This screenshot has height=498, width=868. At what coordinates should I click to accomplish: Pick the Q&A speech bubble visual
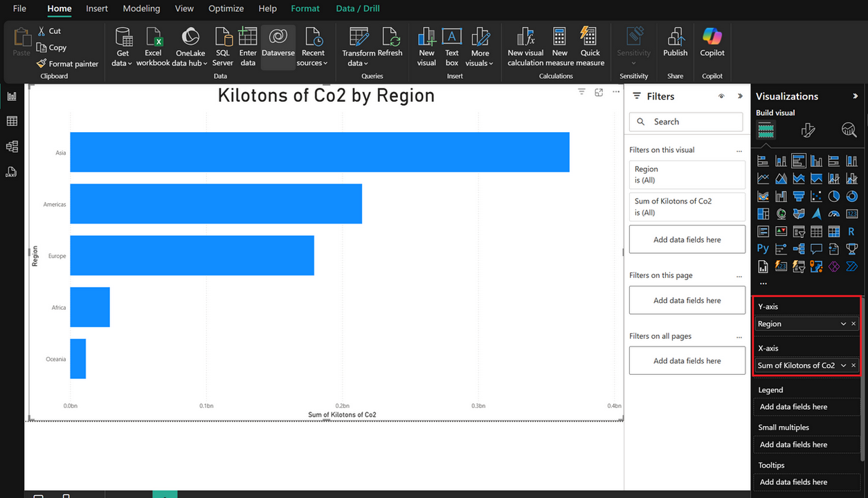click(816, 249)
